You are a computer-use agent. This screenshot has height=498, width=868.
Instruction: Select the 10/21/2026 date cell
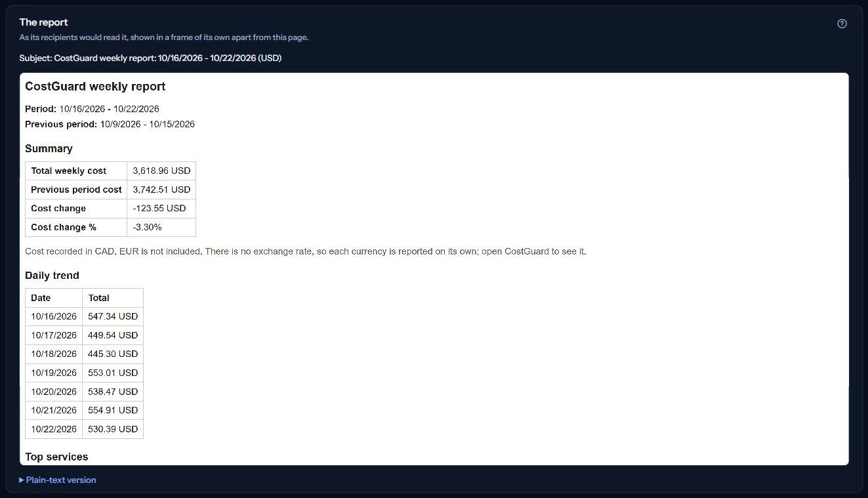pyautogui.click(x=54, y=410)
